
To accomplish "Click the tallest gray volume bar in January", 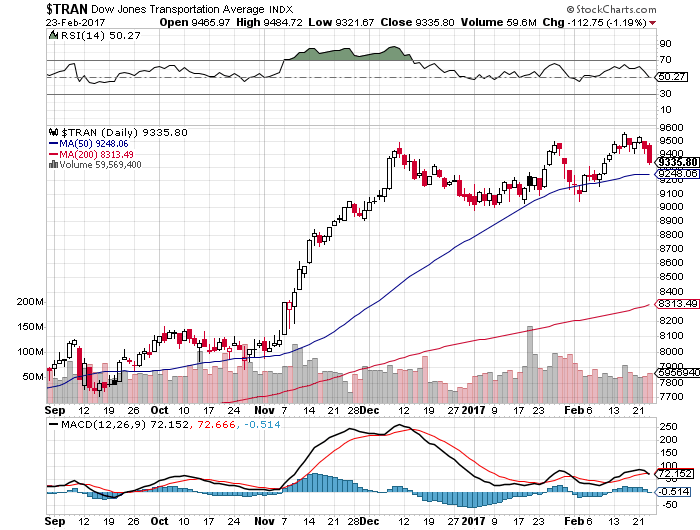I will click(530, 364).
